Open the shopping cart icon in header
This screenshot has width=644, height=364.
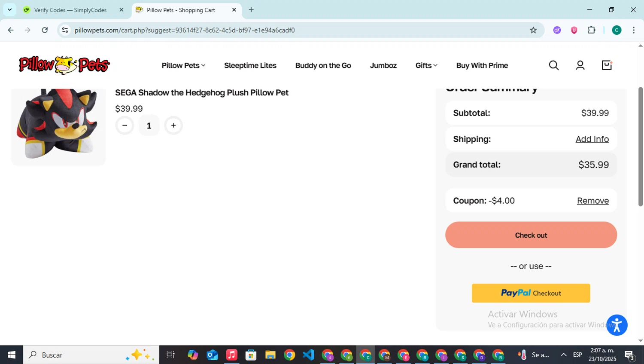point(607,65)
